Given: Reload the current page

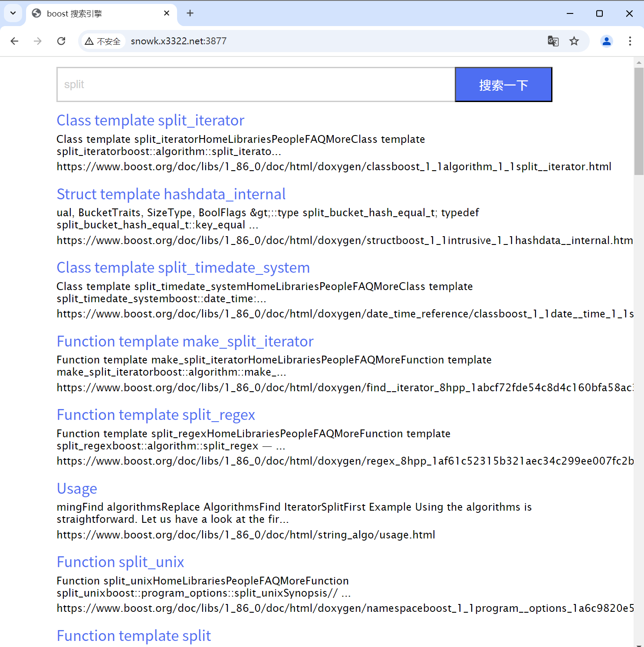Looking at the screenshot, I should [x=61, y=41].
